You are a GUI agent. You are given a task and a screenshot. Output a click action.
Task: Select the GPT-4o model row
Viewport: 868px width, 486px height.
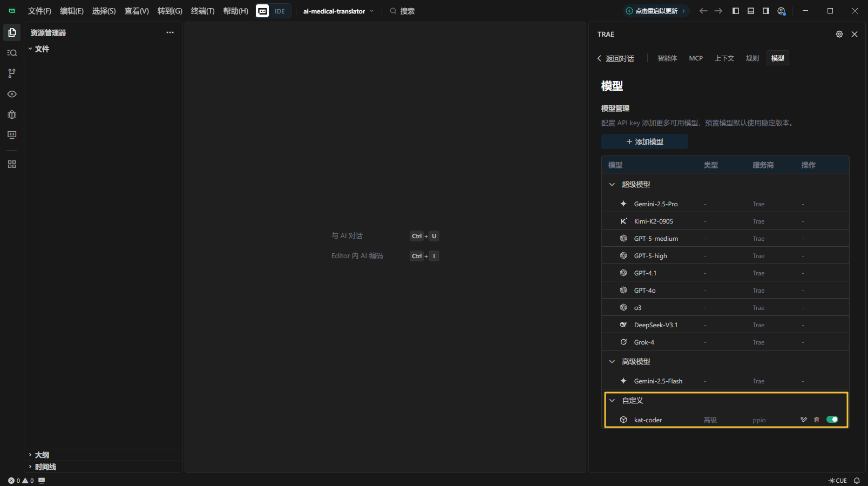click(725, 290)
